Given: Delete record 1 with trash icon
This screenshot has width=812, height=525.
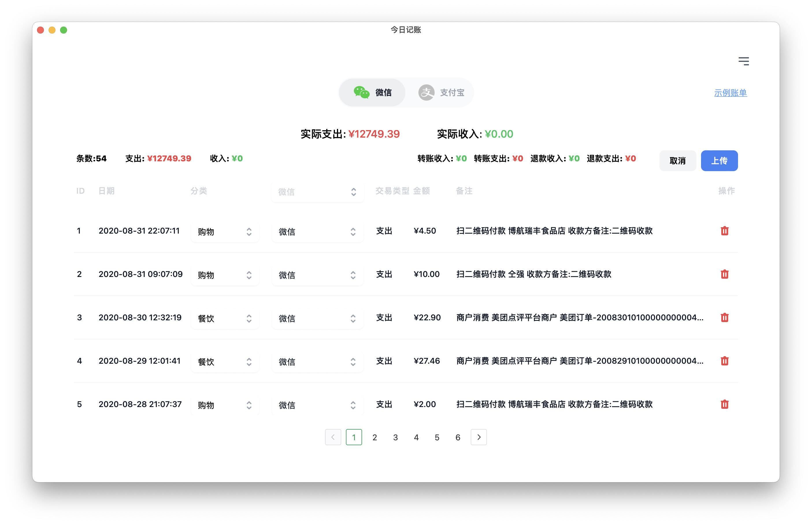Looking at the screenshot, I should click(724, 231).
